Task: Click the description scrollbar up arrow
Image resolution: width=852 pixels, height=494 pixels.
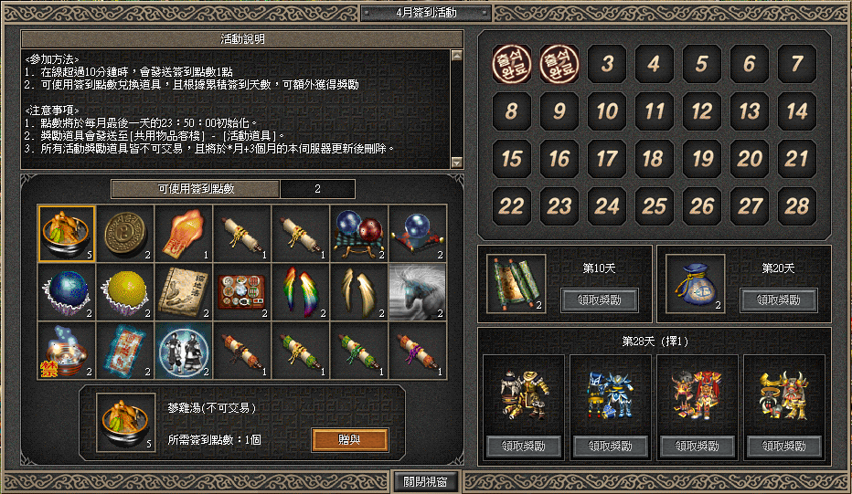Action: pos(457,55)
